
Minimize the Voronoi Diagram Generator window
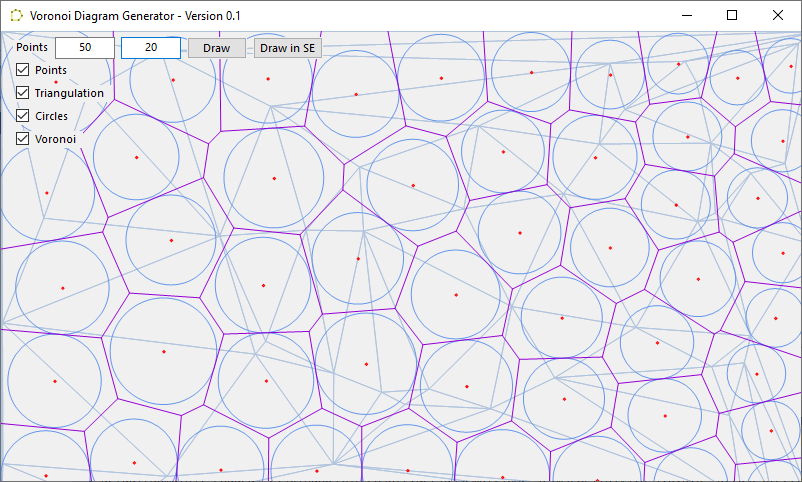tap(687, 15)
